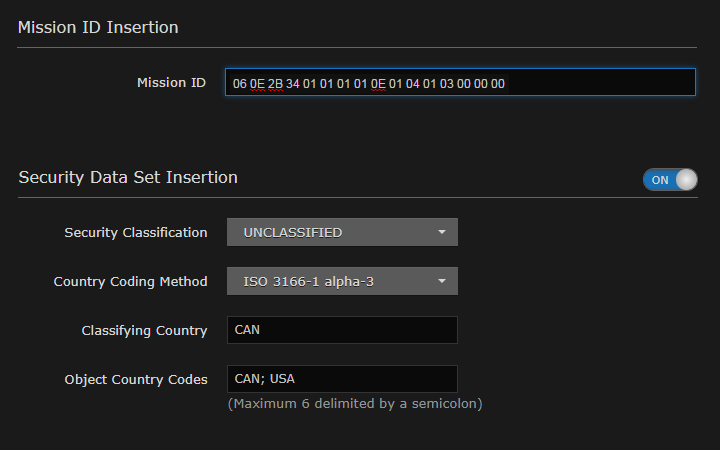Click the Maximum 6 delimited hint text

coord(355,404)
